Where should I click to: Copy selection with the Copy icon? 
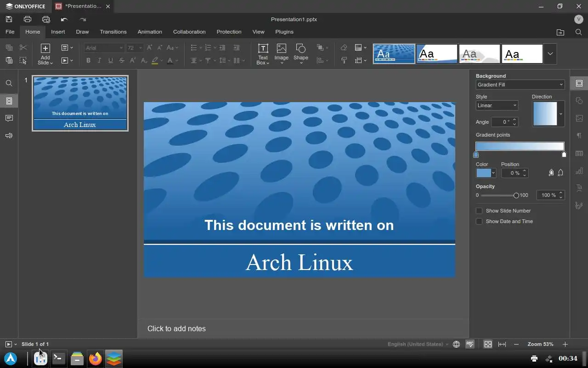(x=9, y=47)
